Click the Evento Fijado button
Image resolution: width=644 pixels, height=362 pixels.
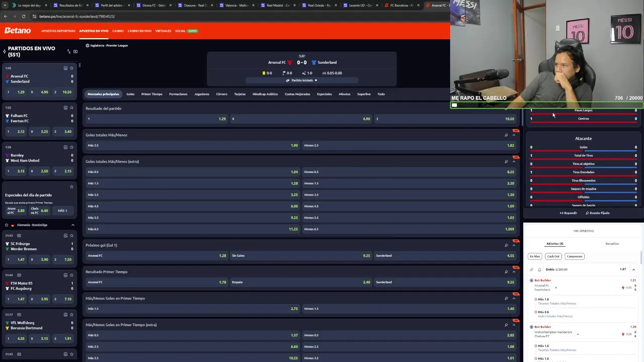(x=598, y=213)
